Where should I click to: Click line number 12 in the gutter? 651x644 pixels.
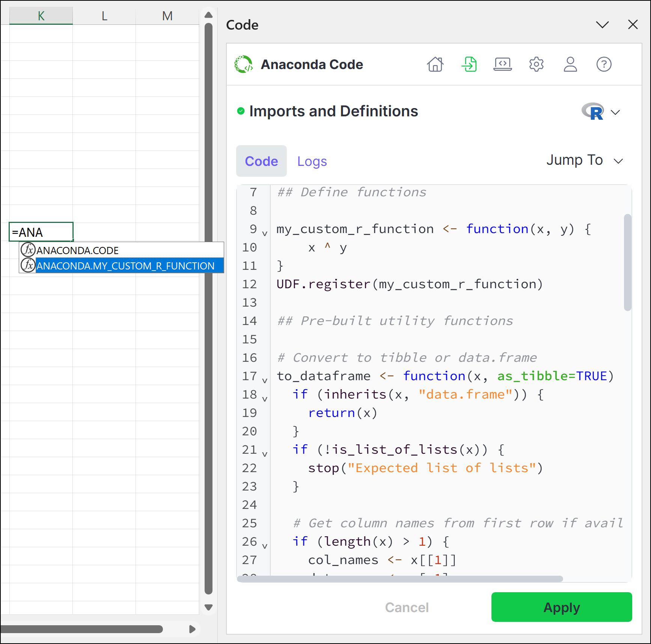tap(249, 284)
